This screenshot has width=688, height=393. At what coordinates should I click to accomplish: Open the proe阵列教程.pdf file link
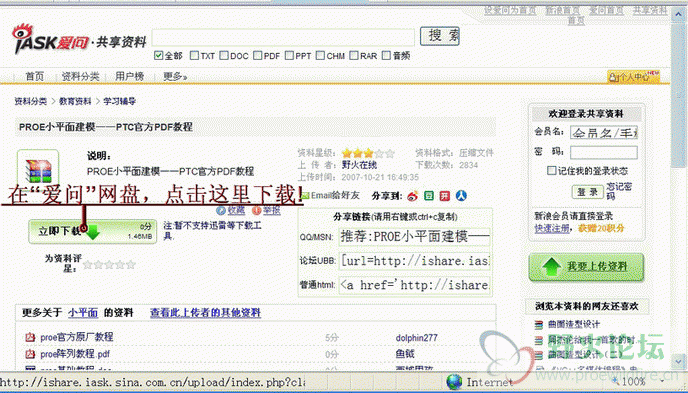click(75, 354)
